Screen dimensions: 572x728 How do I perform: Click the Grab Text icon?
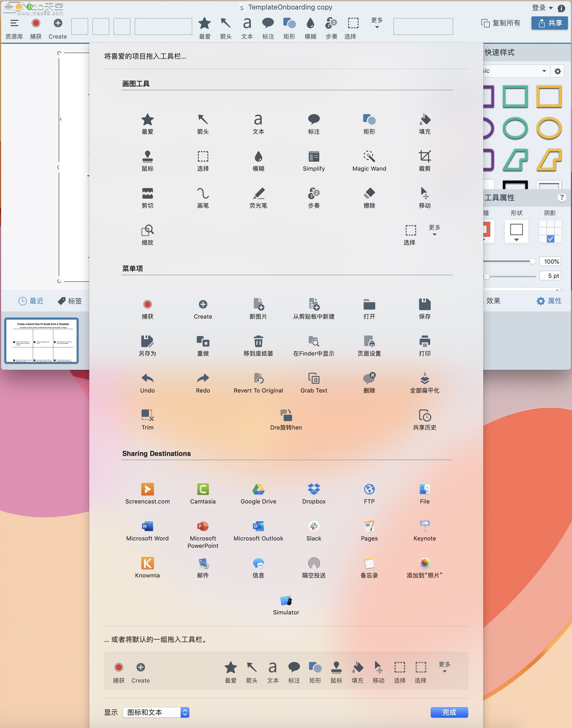coord(313,378)
